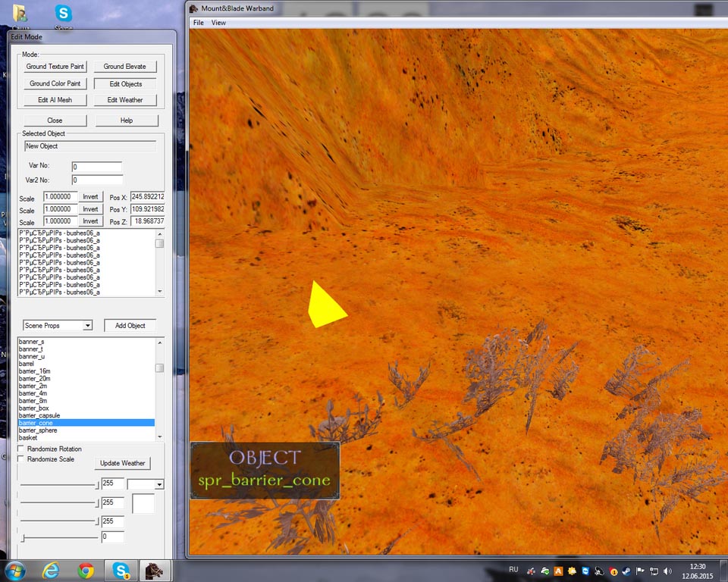This screenshot has width=728, height=582.
Task: Open the File menu
Action: pos(198,23)
